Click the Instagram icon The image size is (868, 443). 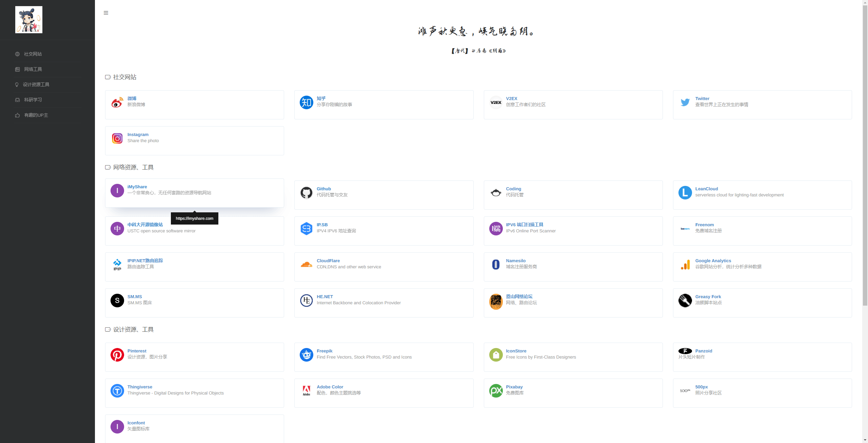coord(117,137)
